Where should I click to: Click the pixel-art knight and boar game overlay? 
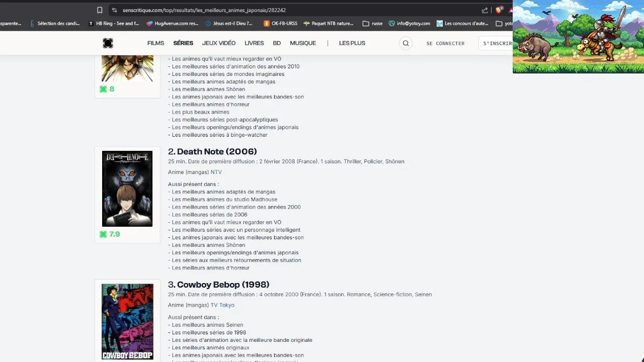pyautogui.click(x=578, y=37)
